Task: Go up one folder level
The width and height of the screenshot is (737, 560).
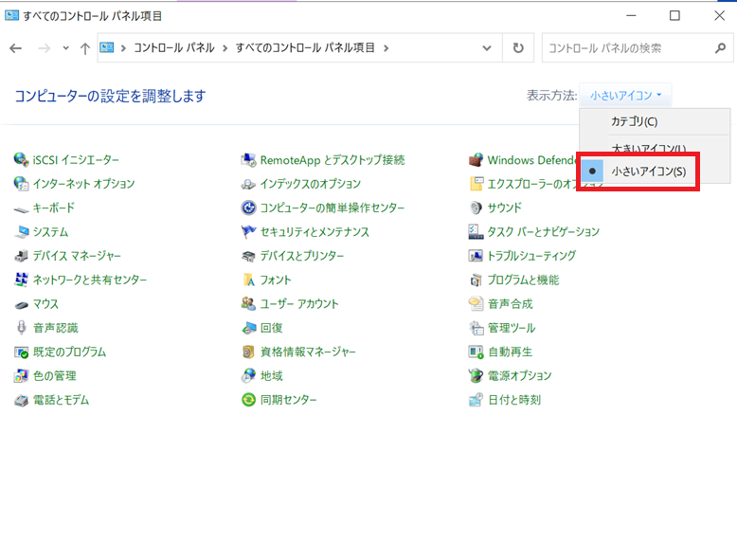Action: tap(85, 48)
